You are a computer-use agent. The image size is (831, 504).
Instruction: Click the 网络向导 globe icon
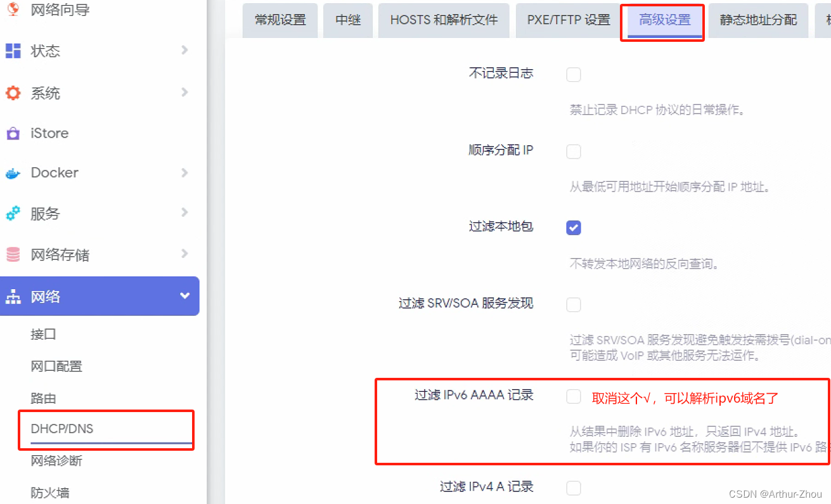pos(13,10)
